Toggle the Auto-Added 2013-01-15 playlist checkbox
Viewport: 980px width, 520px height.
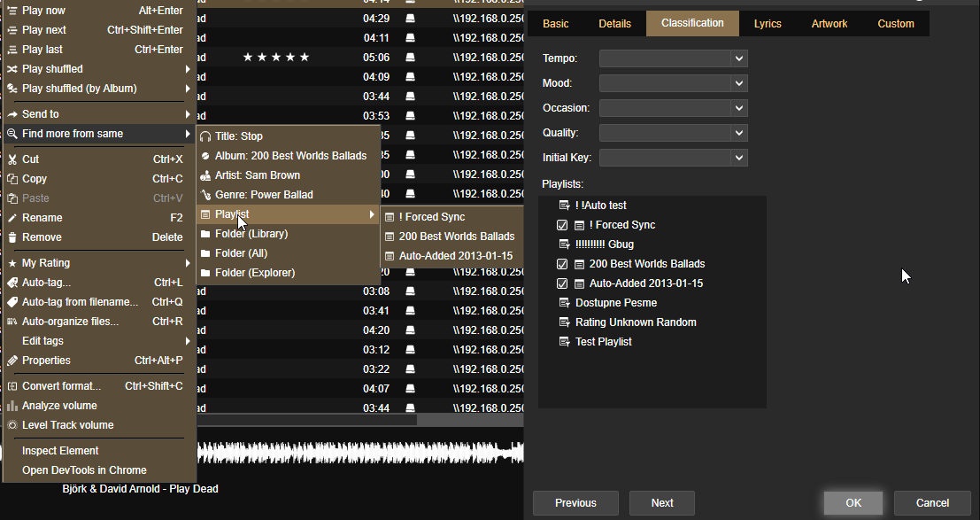click(562, 283)
